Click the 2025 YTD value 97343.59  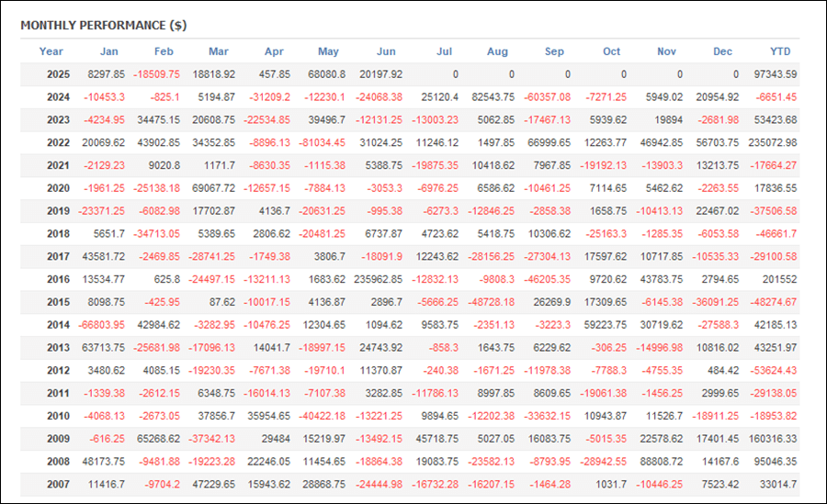776,74
